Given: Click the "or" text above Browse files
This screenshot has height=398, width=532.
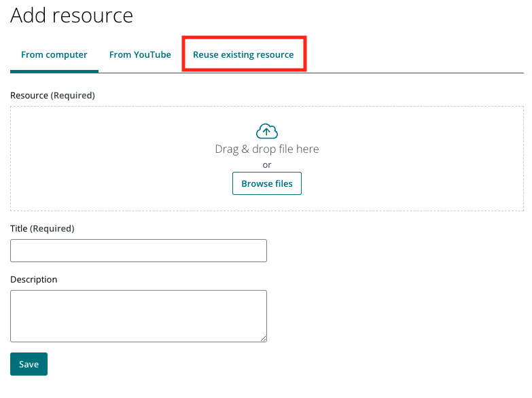Looking at the screenshot, I should point(266,165).
